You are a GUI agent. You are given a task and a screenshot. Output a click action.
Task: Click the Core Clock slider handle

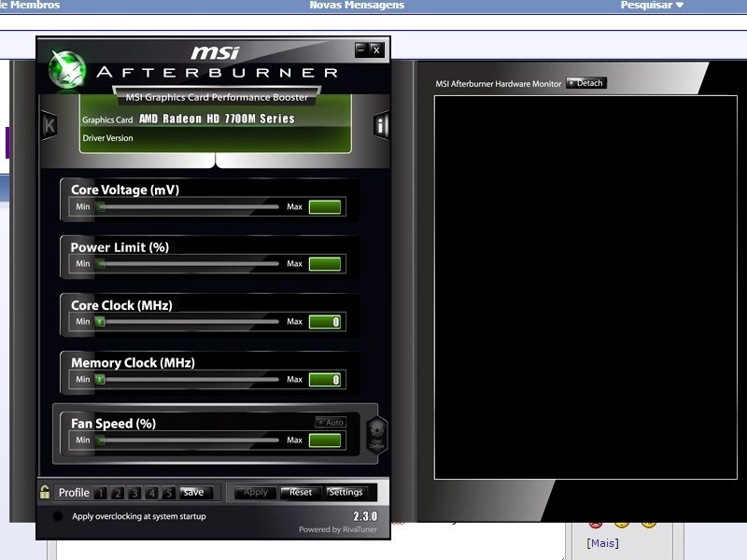100,321
